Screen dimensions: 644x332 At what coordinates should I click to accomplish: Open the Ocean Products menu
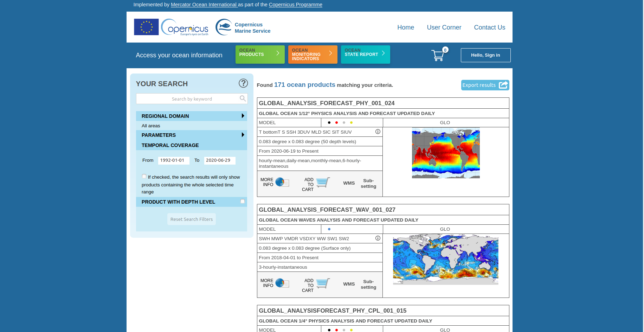(x=260, y=55)
